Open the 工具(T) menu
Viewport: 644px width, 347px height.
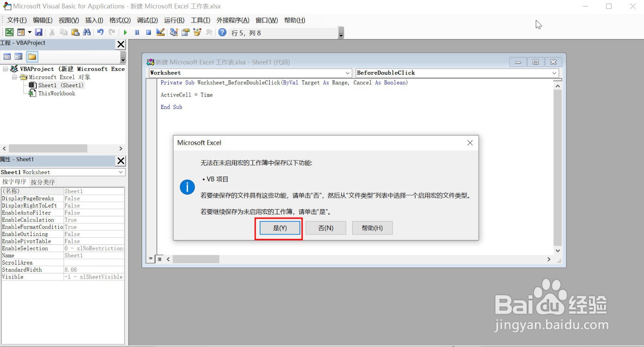[200, 20]
